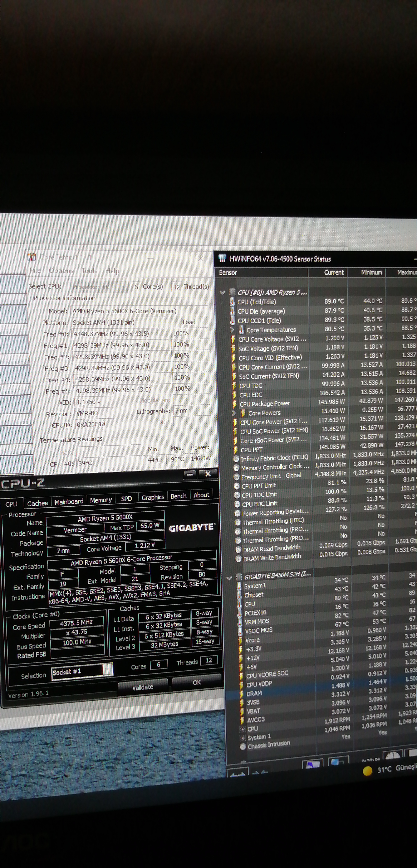Open the Tools menu in Core Temp
Viewport: 417px width, 868px height.
[89, 271]
